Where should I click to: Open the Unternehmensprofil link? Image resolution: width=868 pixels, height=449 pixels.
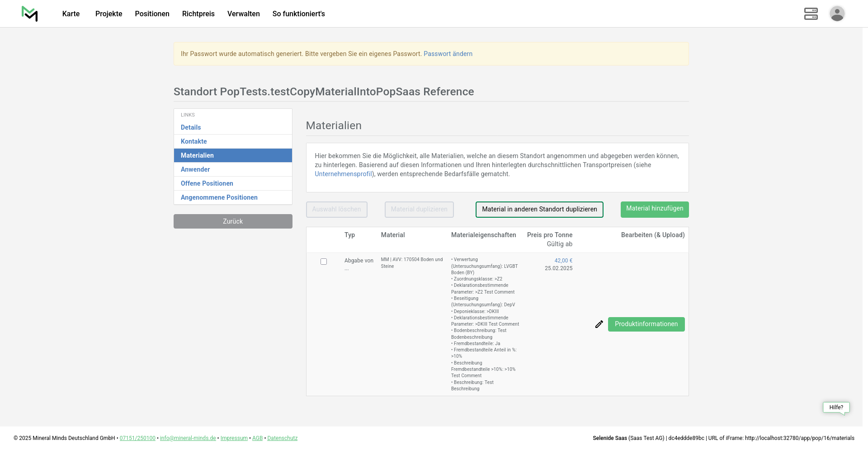click(343, 174)
